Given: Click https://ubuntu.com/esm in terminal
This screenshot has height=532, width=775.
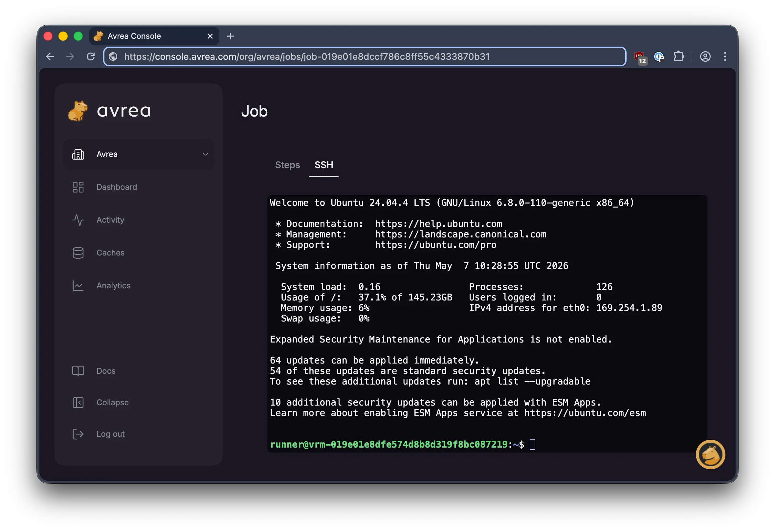Looking at the screenshot, I should click(585, 413).
